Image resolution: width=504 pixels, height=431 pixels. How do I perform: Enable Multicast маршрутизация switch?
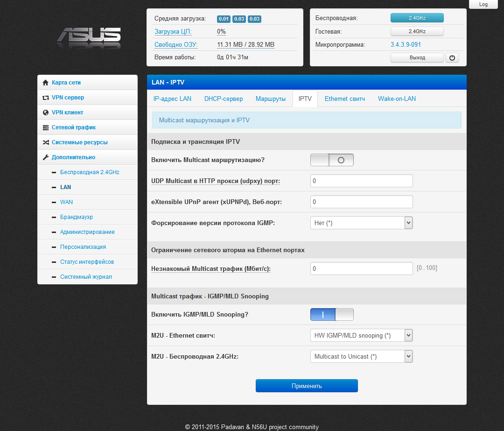pos(332,160)
